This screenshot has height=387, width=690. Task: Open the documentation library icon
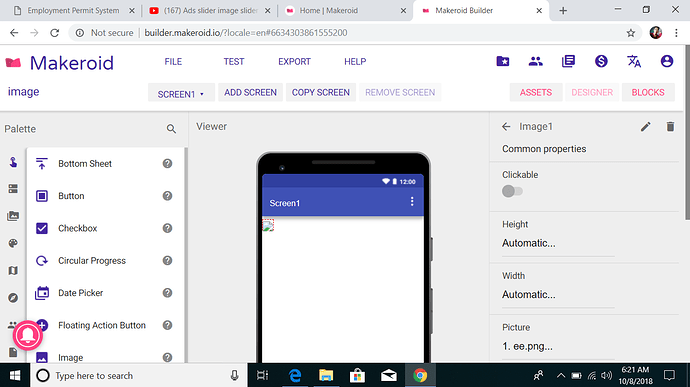pos(568,61)
